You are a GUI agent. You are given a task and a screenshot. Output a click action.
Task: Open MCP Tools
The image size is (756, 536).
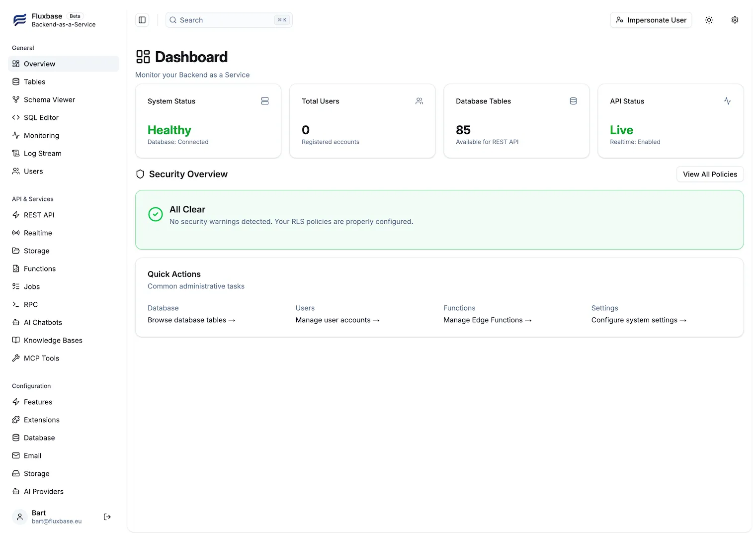click(x=41, y=358)
